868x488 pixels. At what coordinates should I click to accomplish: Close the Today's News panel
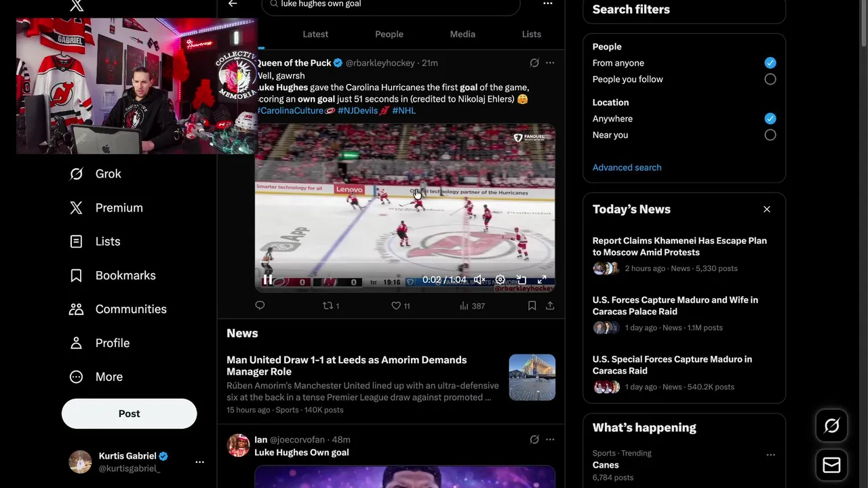[767, 209]
